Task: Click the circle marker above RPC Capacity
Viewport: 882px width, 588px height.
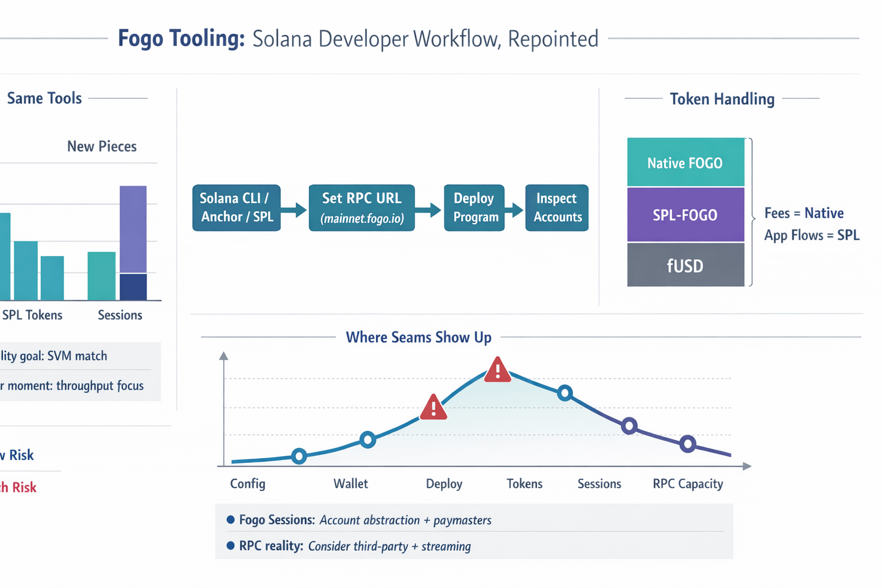Action: 688,444
